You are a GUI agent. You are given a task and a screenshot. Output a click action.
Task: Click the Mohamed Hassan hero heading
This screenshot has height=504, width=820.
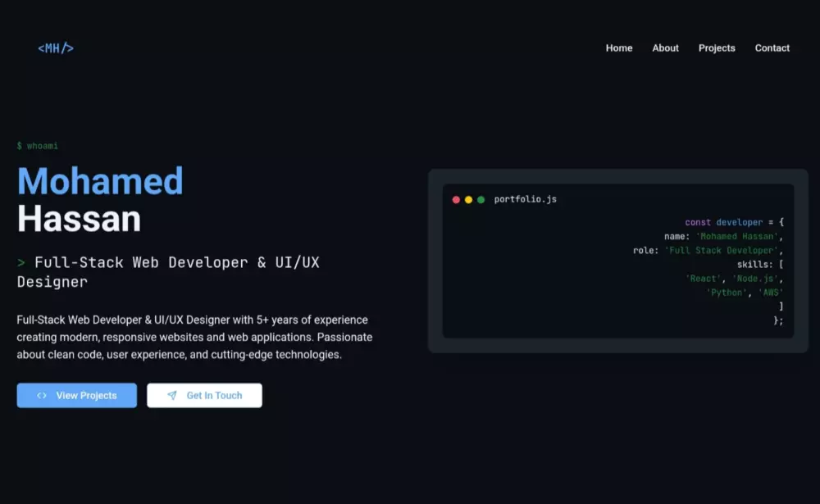[98, 197]
